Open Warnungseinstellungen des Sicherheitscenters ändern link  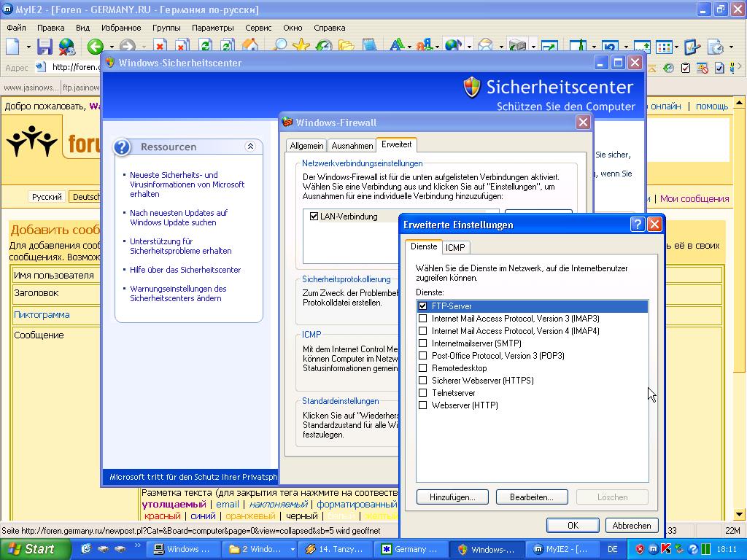178,293
